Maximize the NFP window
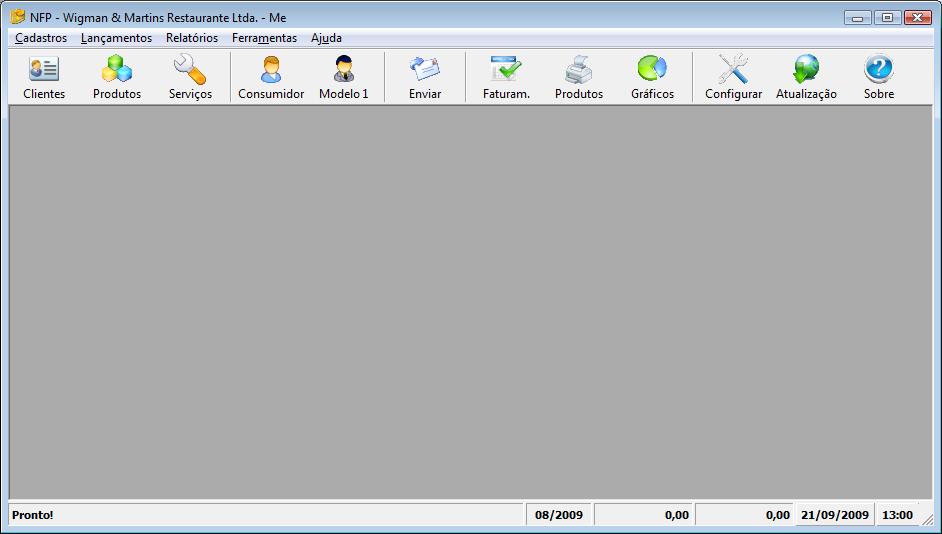This screenshot has width=942, height=534. (x=887, y=17)
